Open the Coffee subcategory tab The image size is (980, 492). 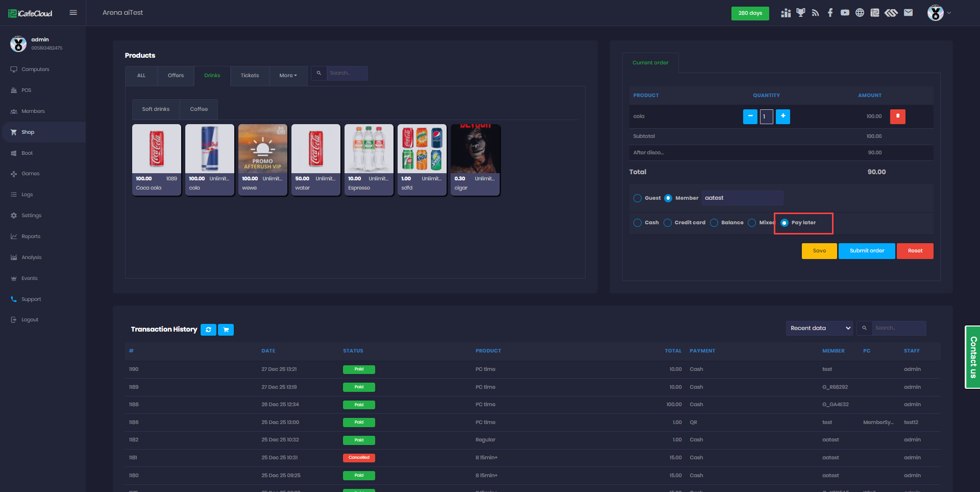pyautogui.click(x=199, y=109)
